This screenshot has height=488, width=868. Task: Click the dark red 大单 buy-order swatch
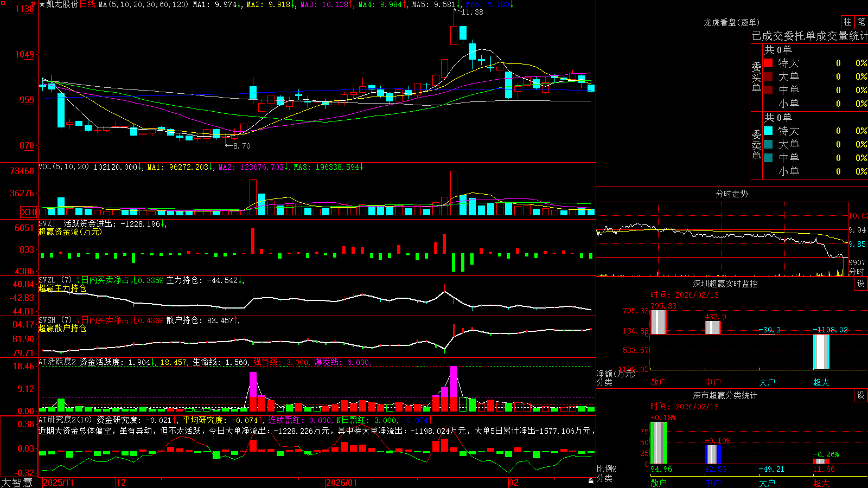(x=768, y=76)
